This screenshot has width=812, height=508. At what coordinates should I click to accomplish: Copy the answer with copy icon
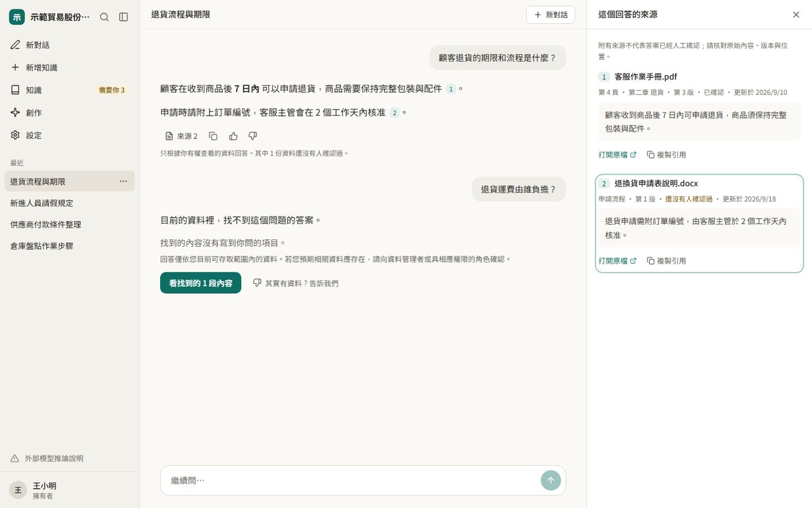tap(213, 136)
